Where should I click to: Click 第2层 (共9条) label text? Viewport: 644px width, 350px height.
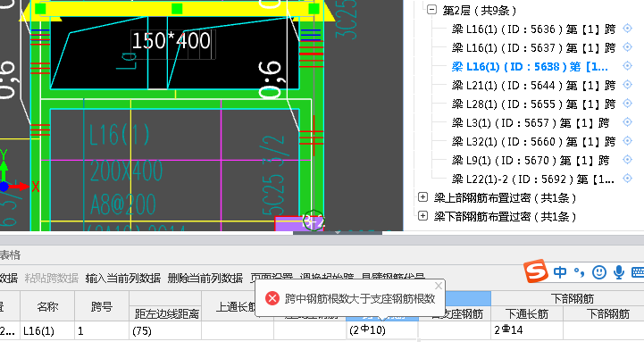point(480,10)
